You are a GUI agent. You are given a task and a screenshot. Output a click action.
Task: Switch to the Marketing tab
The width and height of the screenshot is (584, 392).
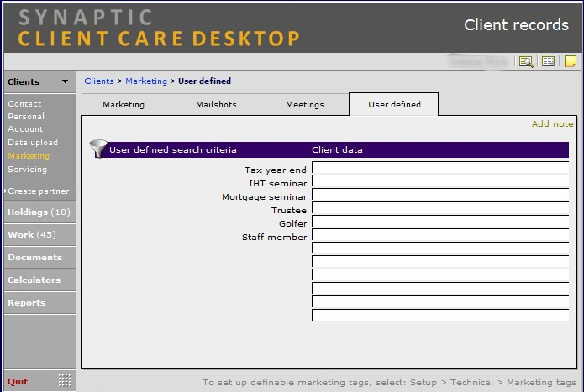(x=126, y=105)
